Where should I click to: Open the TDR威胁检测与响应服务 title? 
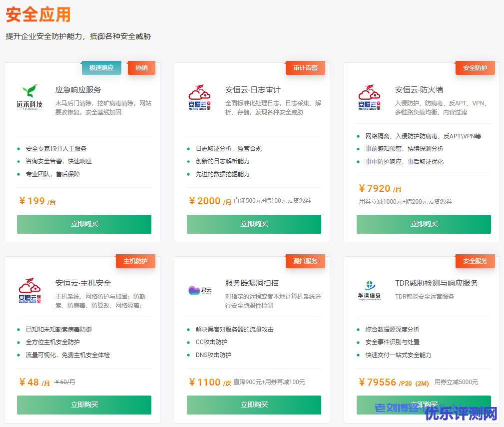pos(436,283)
